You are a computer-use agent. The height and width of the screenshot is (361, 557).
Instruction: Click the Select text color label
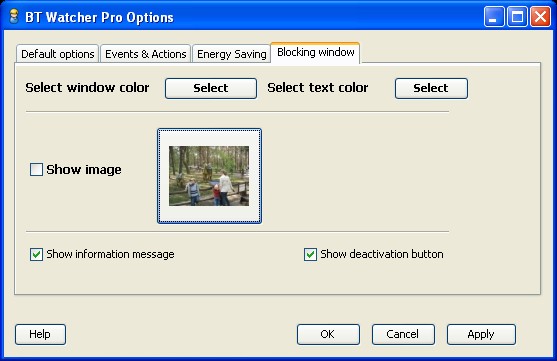point(318,87)
